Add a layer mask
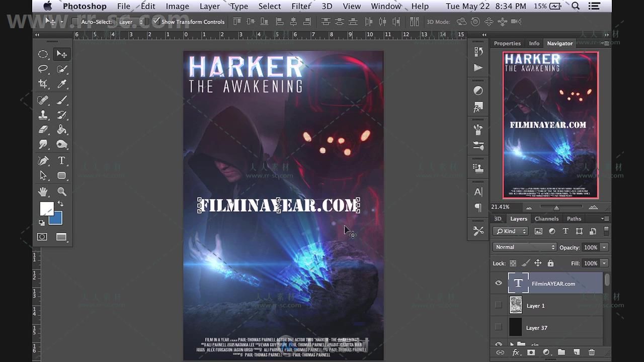This screenshot has height=362, width=644. tap(531, 353)
